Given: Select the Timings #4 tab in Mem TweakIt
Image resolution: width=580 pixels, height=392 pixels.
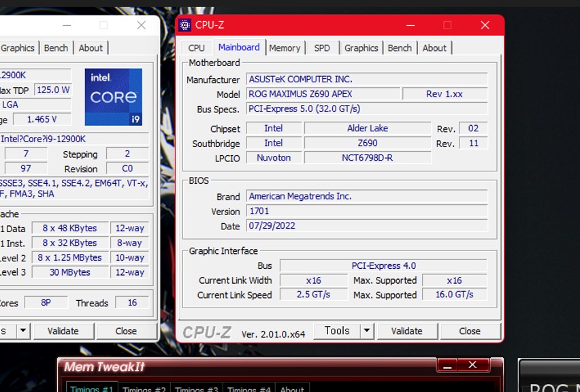Looking at the screenshot, I should 249,389.
